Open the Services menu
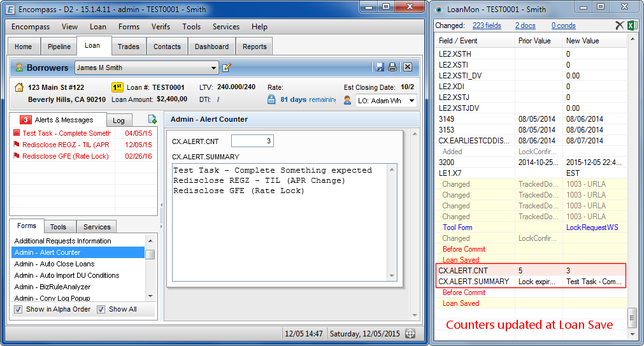 click(x=226, y=27)
